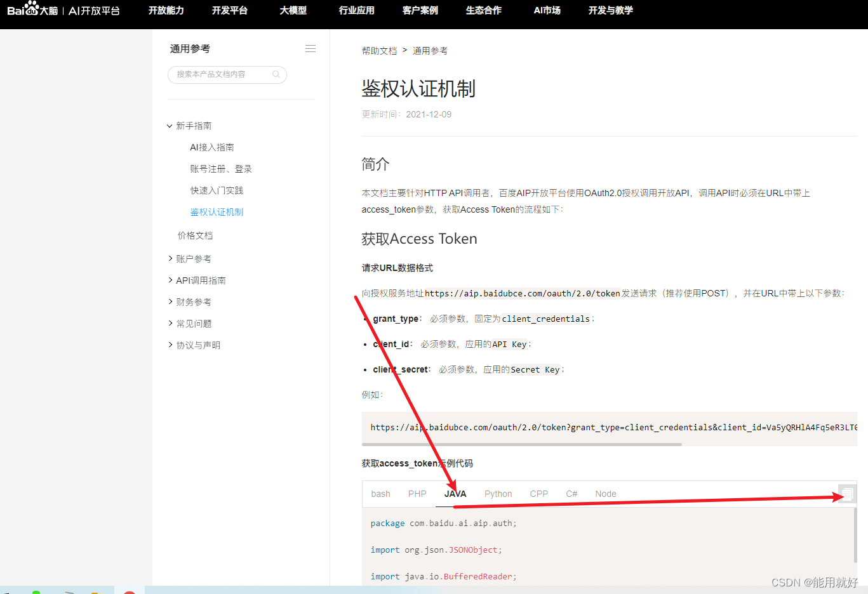Click the 获取access_token示例代码 subheading

tap(417, 463)
